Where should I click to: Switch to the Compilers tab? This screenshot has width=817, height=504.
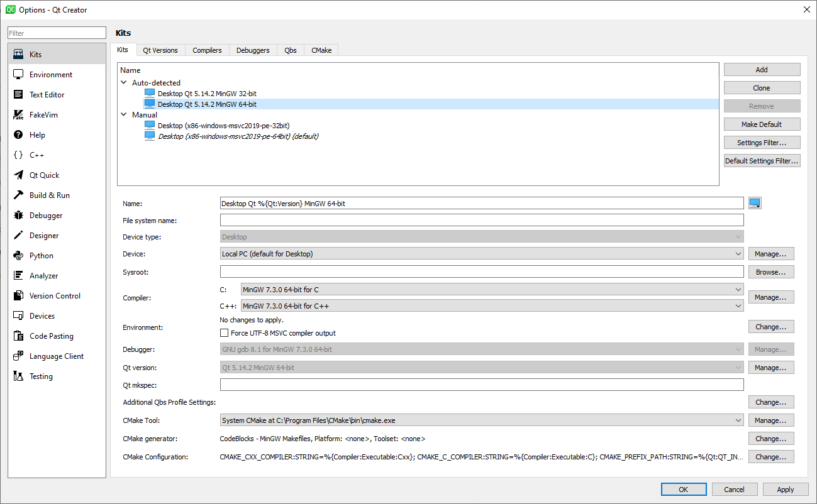[x=207, y=50]
